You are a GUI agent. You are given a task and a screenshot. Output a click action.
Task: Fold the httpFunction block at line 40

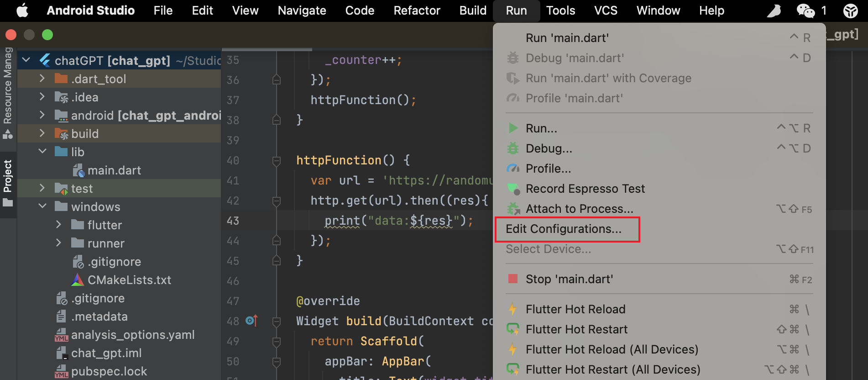[276, 160]
